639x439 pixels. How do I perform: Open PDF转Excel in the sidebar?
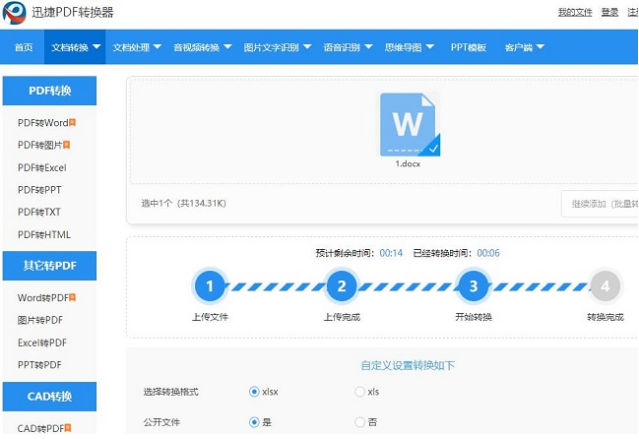coord(42,168)
